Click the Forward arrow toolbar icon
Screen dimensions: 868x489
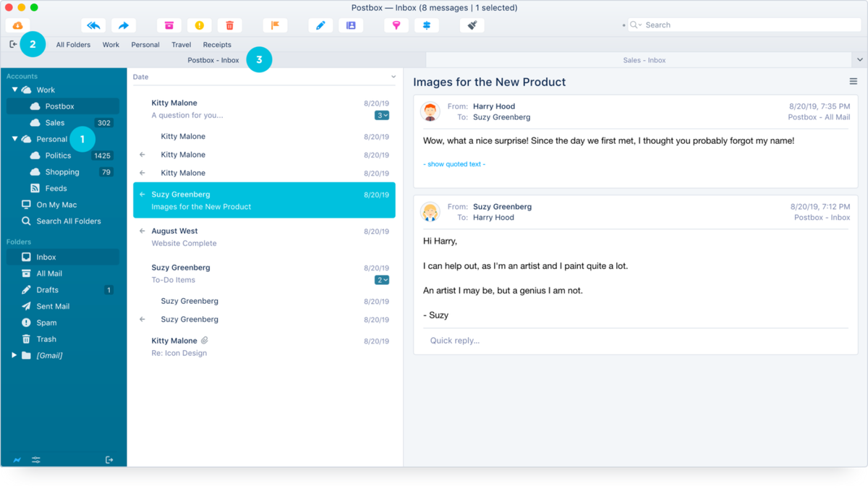pos(124,25)
